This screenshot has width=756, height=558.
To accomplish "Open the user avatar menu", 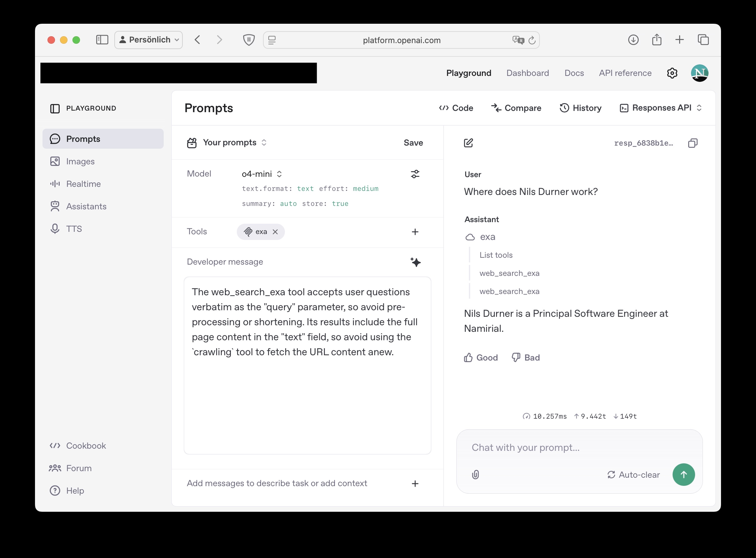I will pos(699,73).
